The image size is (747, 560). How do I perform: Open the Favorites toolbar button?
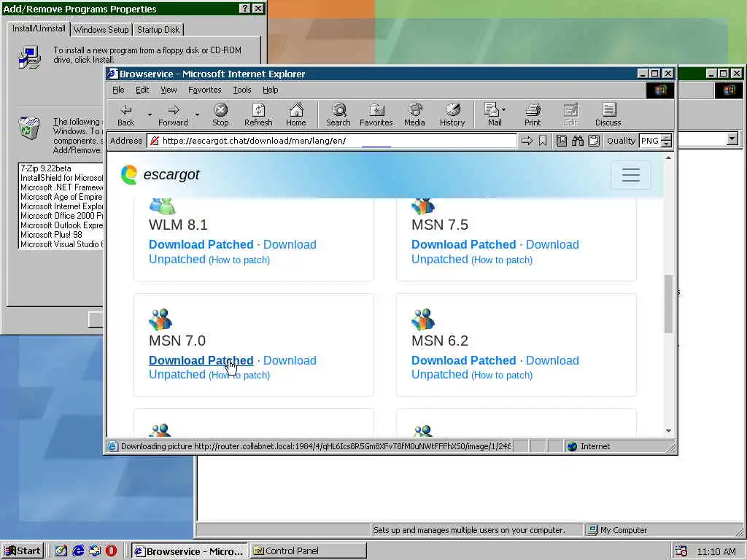click(x=376, y=115)
